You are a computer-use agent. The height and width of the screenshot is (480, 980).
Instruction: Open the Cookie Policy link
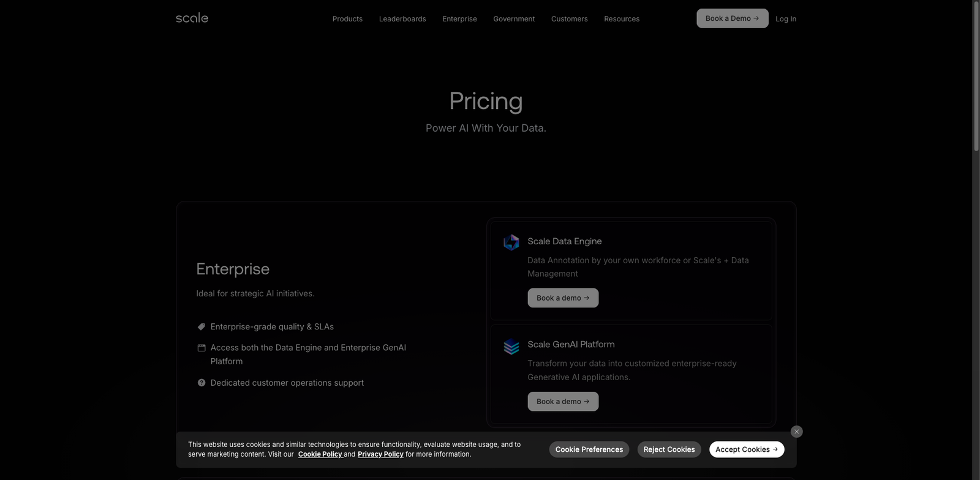coord(320,454)
